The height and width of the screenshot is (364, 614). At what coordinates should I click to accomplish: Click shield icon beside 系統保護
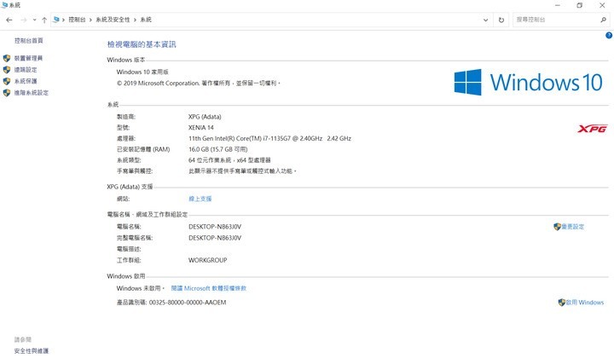(7, 81)
